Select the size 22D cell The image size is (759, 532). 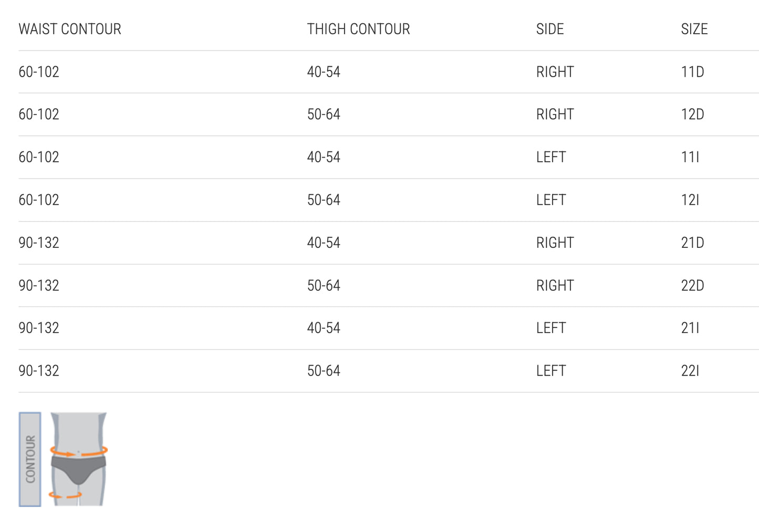pyautogui.click(x=692, y=286)
